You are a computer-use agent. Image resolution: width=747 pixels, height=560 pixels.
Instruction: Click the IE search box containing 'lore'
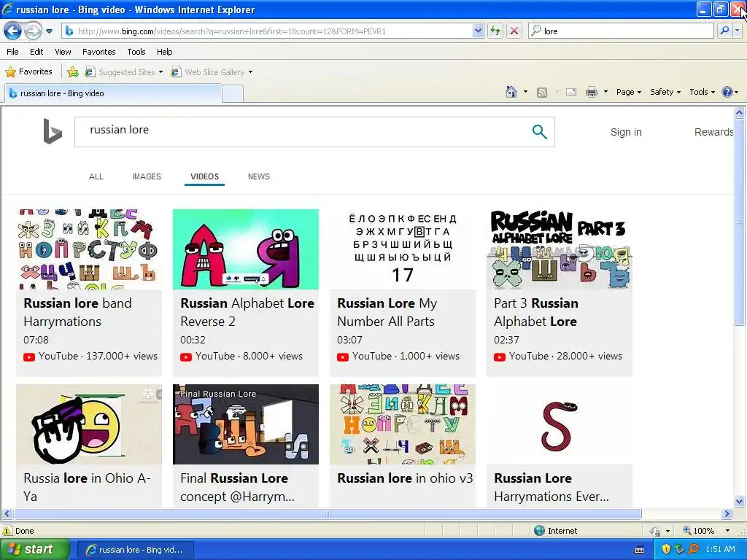(x=621, y=31)
